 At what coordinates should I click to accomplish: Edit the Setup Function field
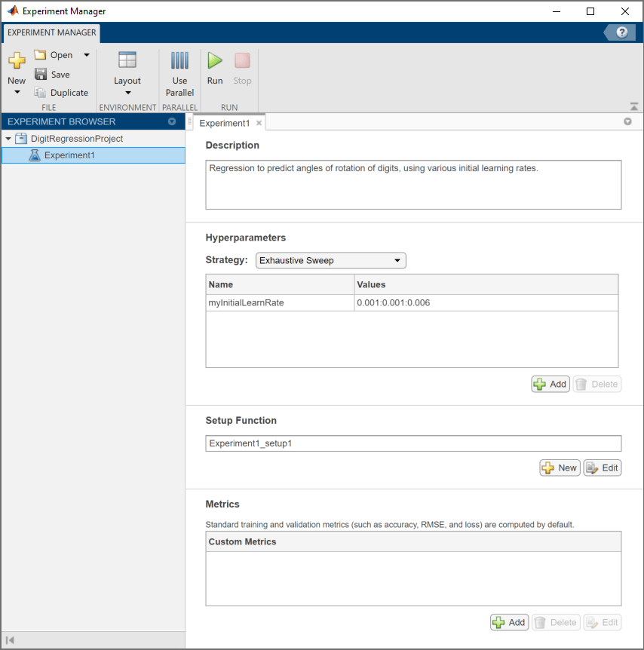click(x=413, y=443)
